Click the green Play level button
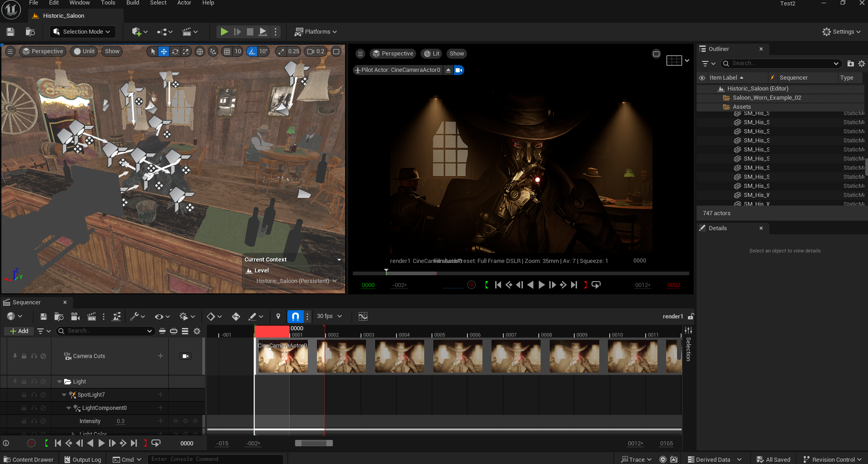Viewport: 868px width, 464px height. 224,32
